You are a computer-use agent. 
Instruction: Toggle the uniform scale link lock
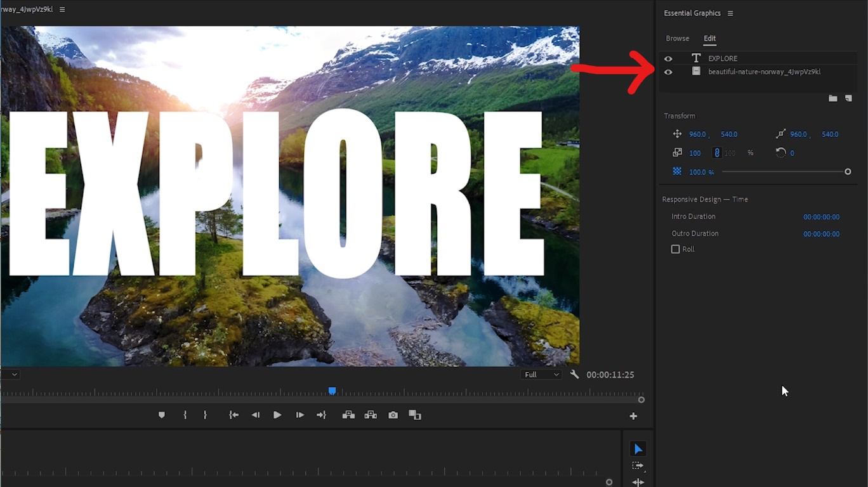(x=717, y=153)
